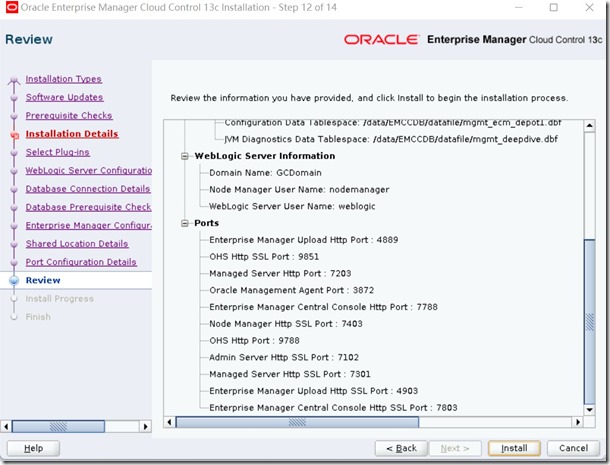Select JVM Diagnostics Data Tablespace row

coord(391,139)
